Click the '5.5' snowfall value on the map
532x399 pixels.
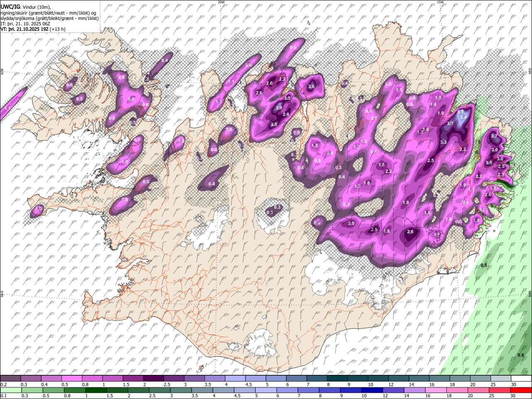[461, 112]
